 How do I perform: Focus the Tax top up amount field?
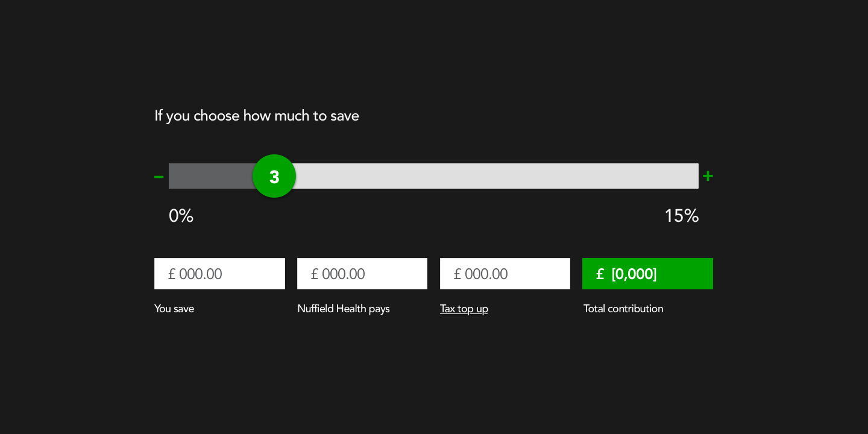click(x=505, y=274)
